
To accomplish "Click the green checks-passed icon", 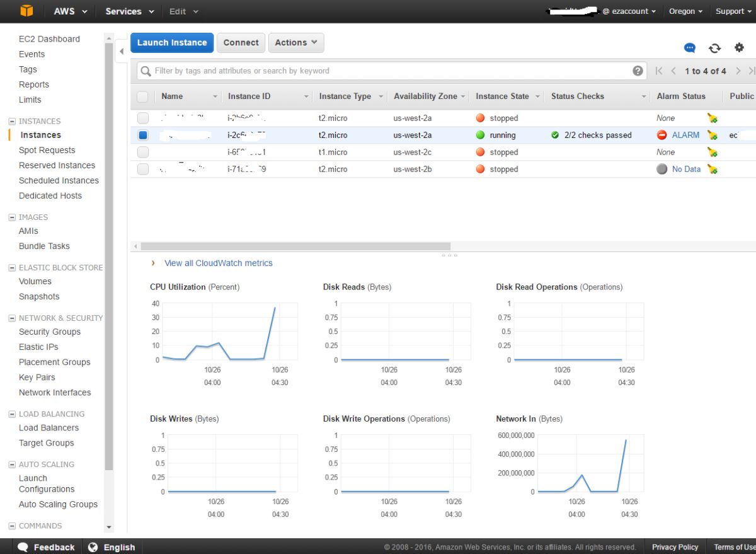I will 555,135.
